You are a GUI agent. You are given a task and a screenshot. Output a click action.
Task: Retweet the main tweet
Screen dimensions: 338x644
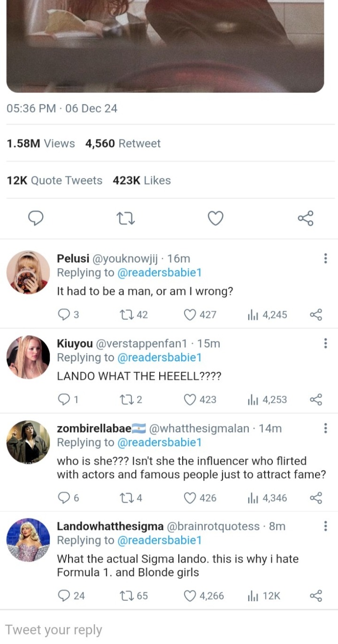point(126,218)
